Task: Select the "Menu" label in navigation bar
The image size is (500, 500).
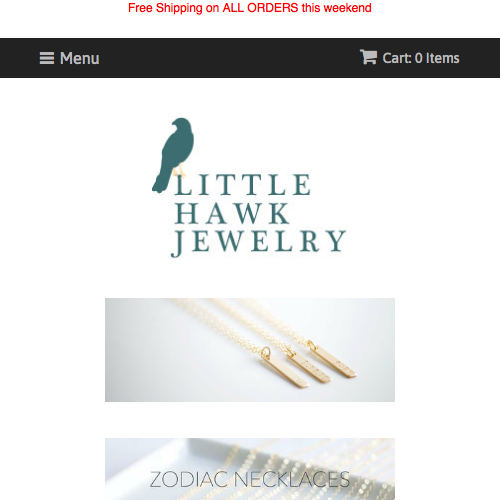Action: click(x=80, y=58)
